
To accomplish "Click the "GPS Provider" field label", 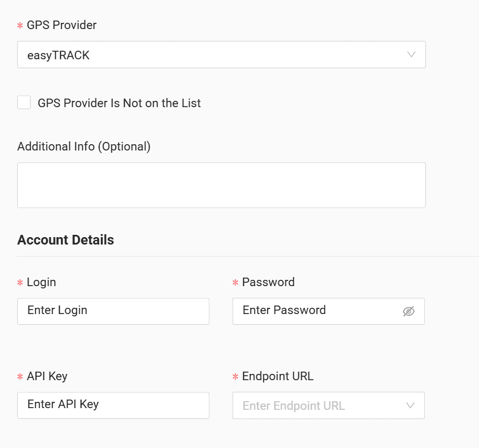I will point(62,25).
